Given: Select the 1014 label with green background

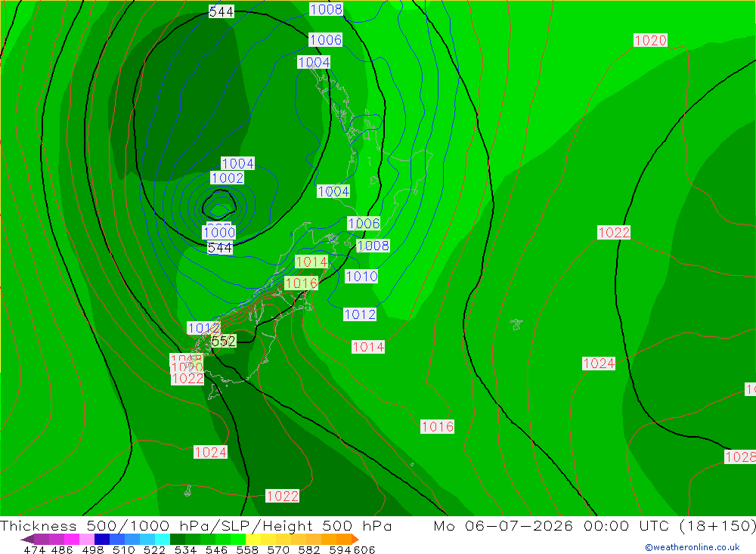Looking at the screenshot, I should pos(311,262).
